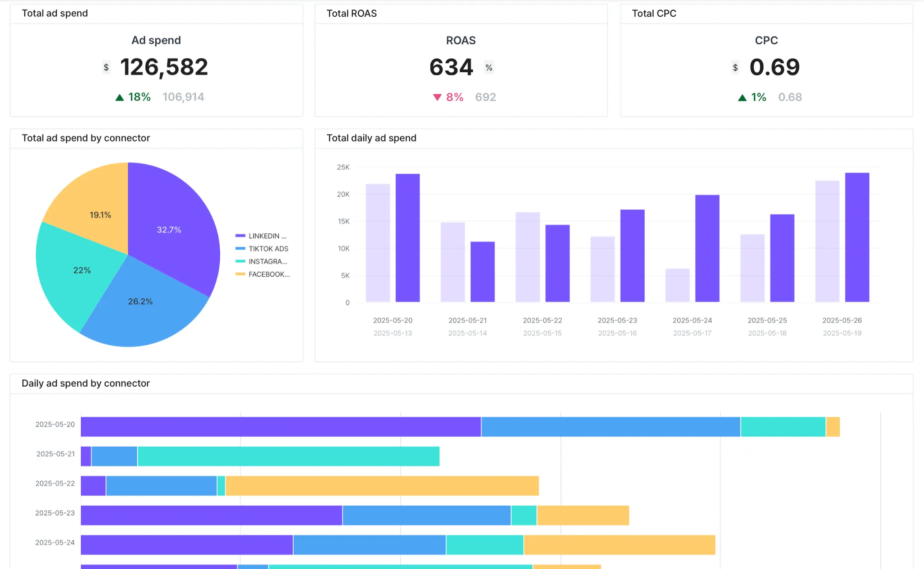The width and height of the screenshot is (924, 569).
Task: Toggle the FACEBOOK... legend entry
Action: click(x=269, y=274)
